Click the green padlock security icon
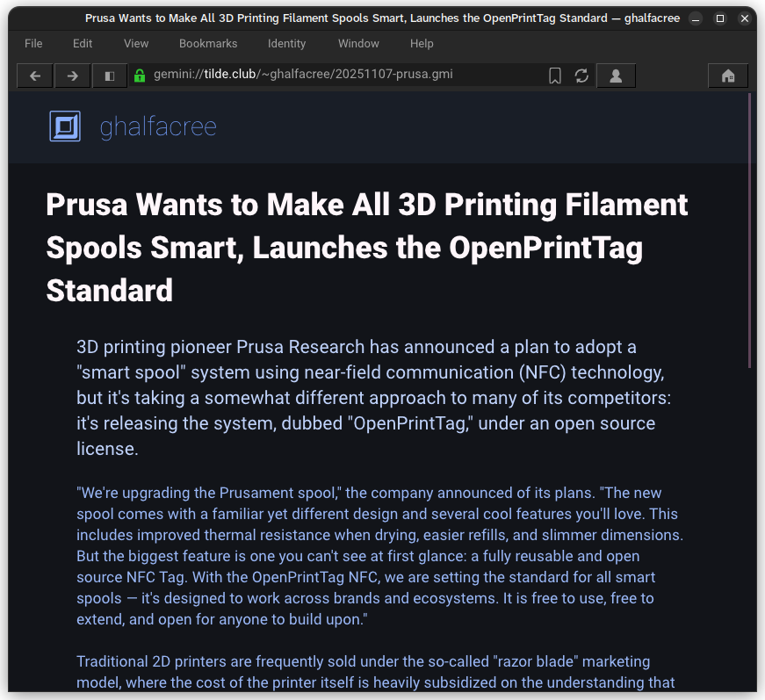 coord(141,76)
